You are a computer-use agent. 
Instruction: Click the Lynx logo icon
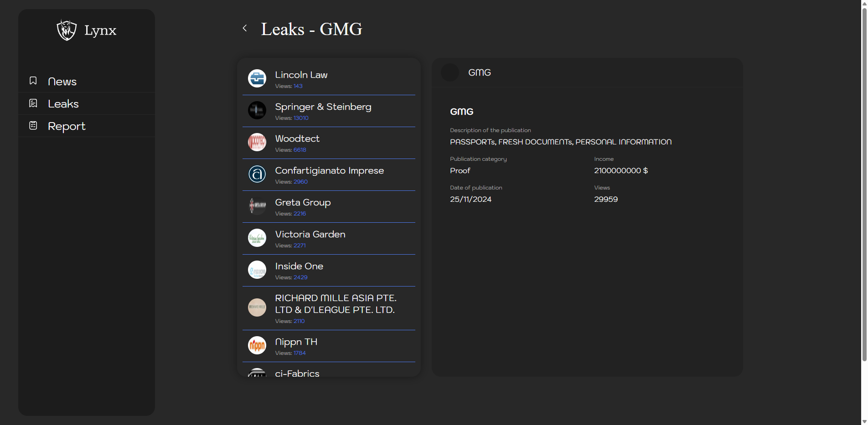[x=67, y=30]
